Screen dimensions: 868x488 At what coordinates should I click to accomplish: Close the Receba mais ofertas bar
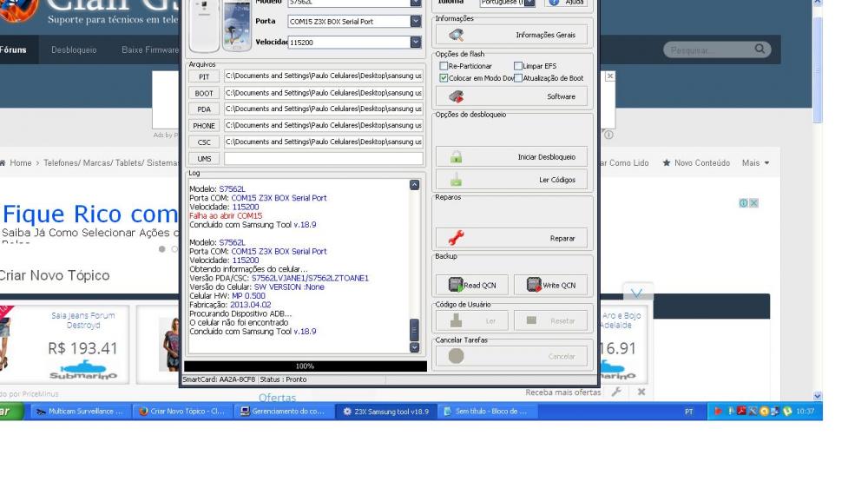coord(641,392)
